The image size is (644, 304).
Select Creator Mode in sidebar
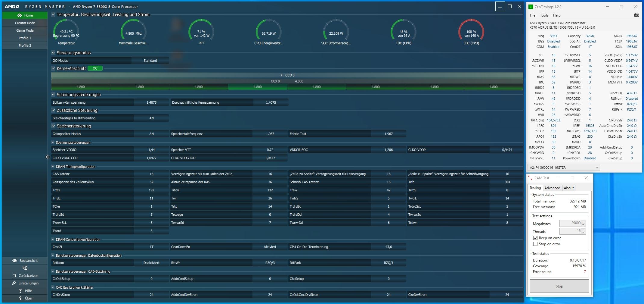[x=25, y=23]
